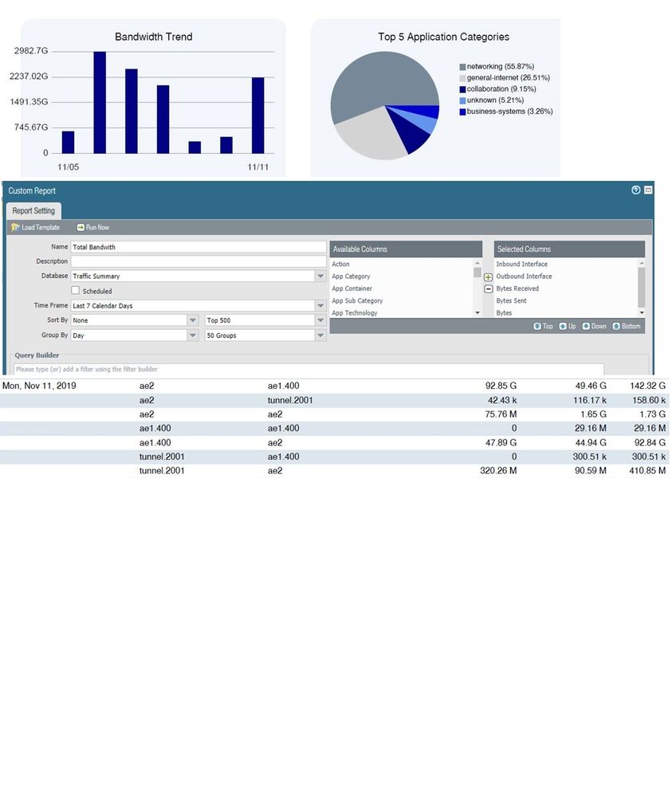
Task: Click the Mon, Nov 11, 2019 cell
Action: pyautogui.click(x=39, y=386)
